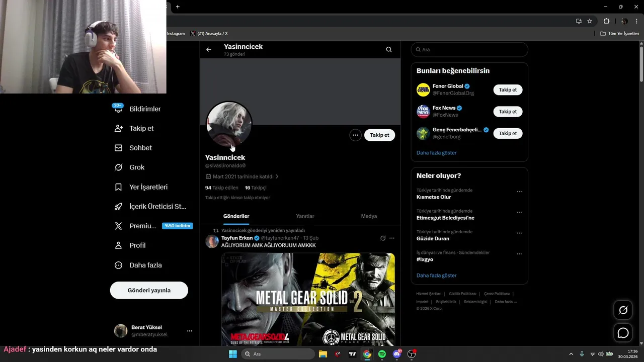Image resolution: width=644 pixels, height=362 pixels.
Task: Open Bildirimler bell icon in sidebar
Action: 118,109
